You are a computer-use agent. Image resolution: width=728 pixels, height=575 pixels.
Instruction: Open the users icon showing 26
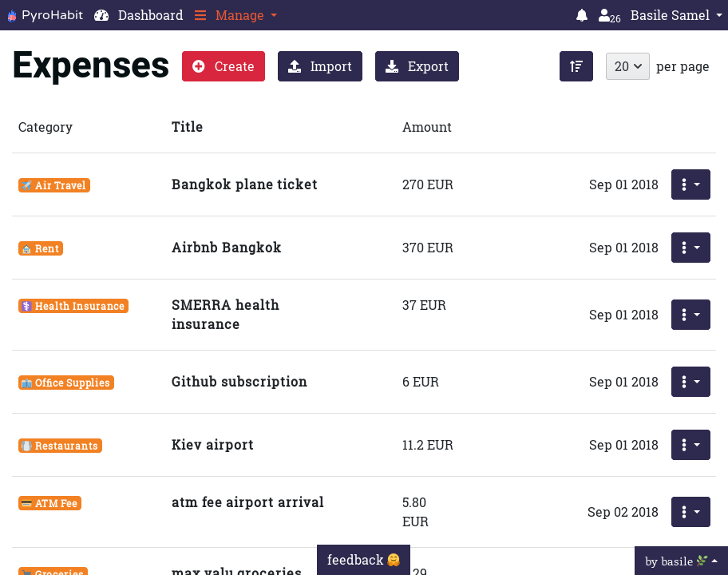point(609,16)
